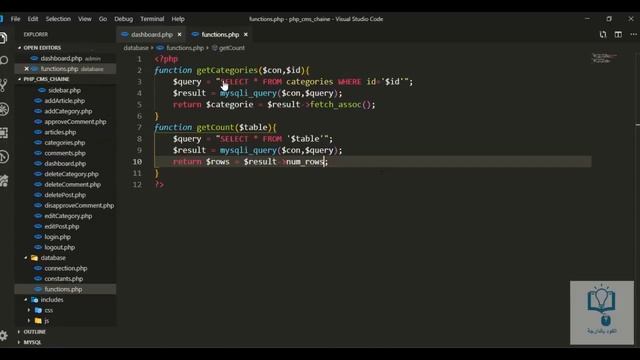Screen dimensions: 640x360
Task: Open the Extensions view in activity bar
Action: 4,133
